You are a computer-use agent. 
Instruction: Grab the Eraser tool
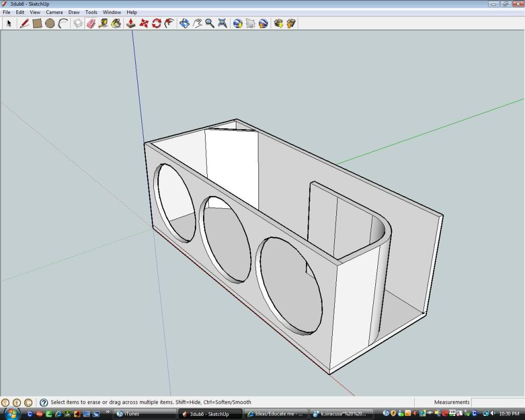[x=90, y=23]
